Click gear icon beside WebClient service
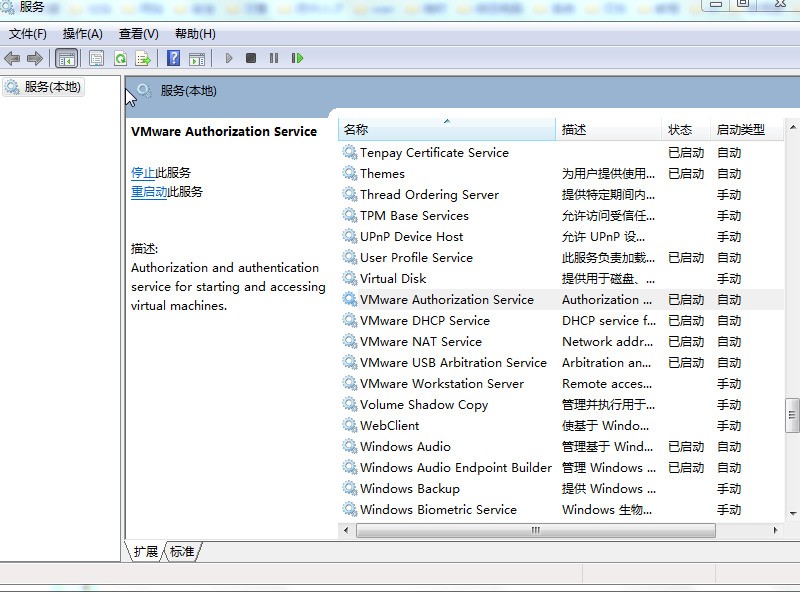 click(349, 426)
